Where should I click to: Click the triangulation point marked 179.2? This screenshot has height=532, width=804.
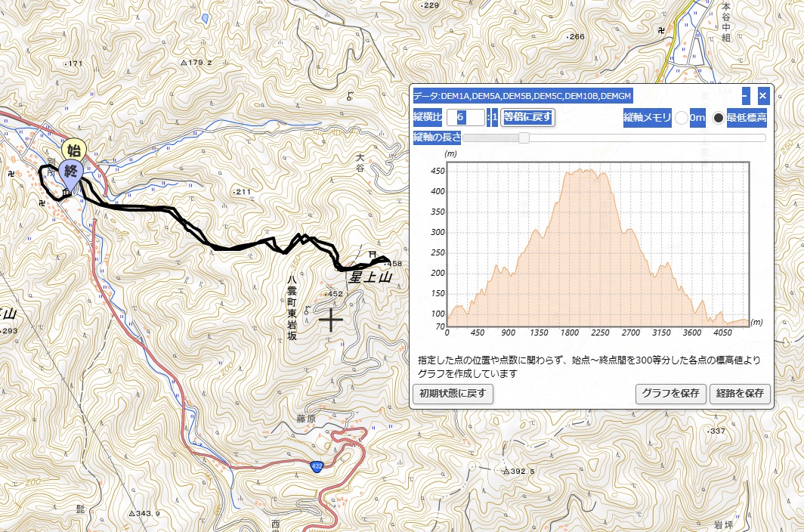click(183, 63)
